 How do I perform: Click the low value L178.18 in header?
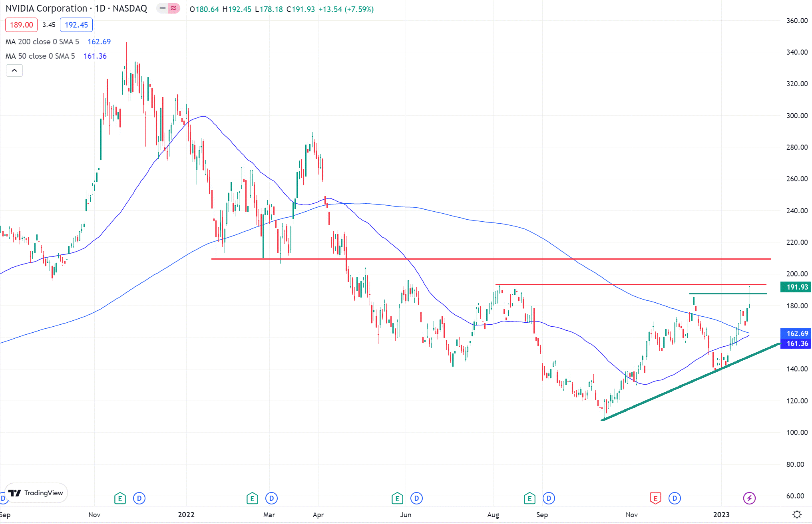(x=269, y=9)
